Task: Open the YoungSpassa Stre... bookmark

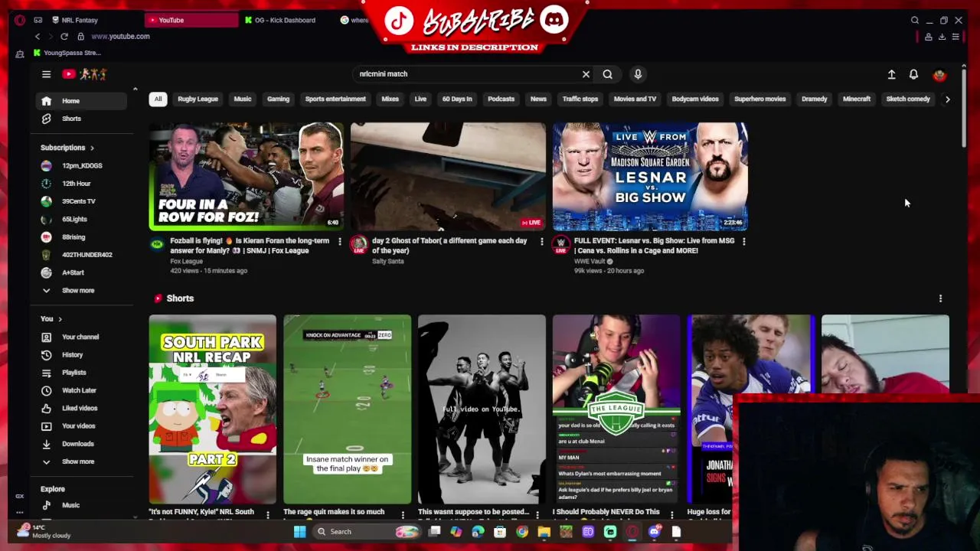Action: coord(67,53)
